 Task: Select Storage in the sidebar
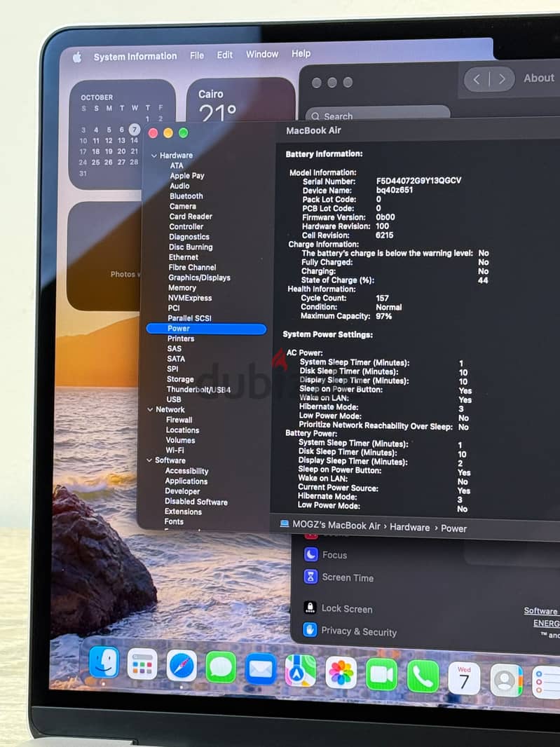tap(180, 379)
